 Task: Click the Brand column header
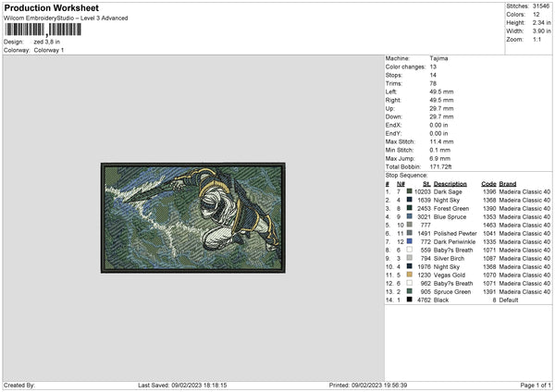508,183
